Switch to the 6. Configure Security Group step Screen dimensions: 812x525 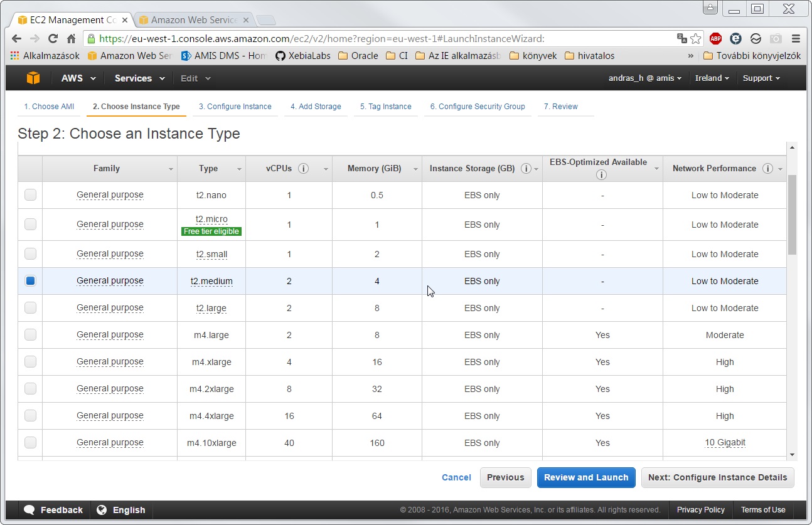tap(477, 107)
